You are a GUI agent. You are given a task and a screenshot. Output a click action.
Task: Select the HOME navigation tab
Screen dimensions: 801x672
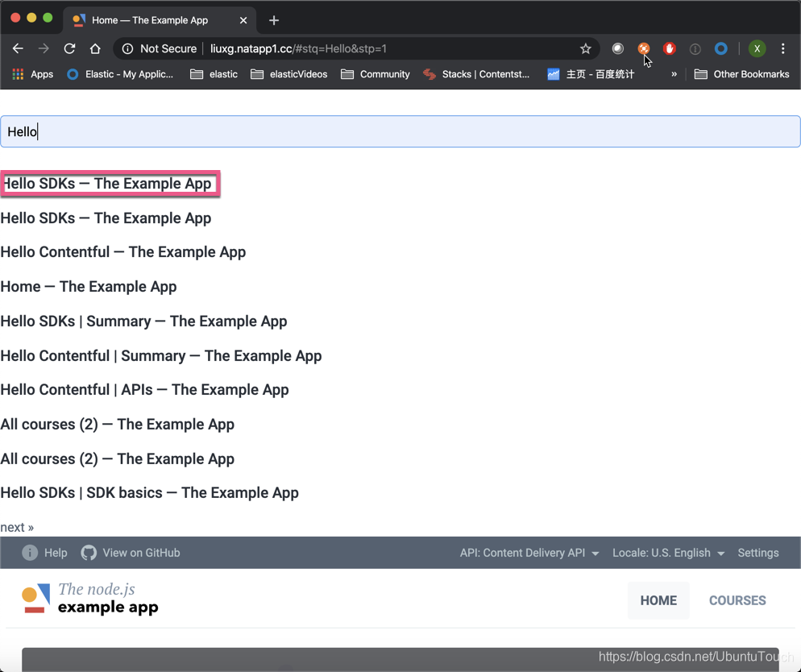(658, 600)
